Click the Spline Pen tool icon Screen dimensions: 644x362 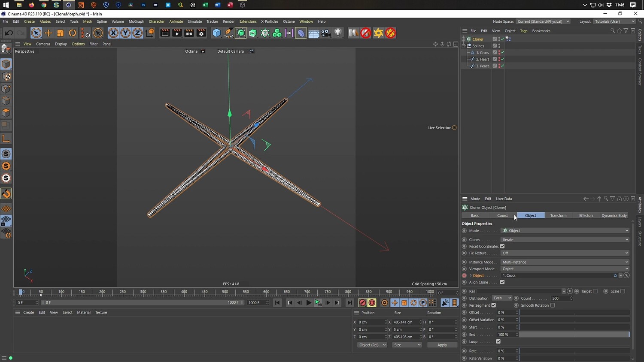(229, 33)
